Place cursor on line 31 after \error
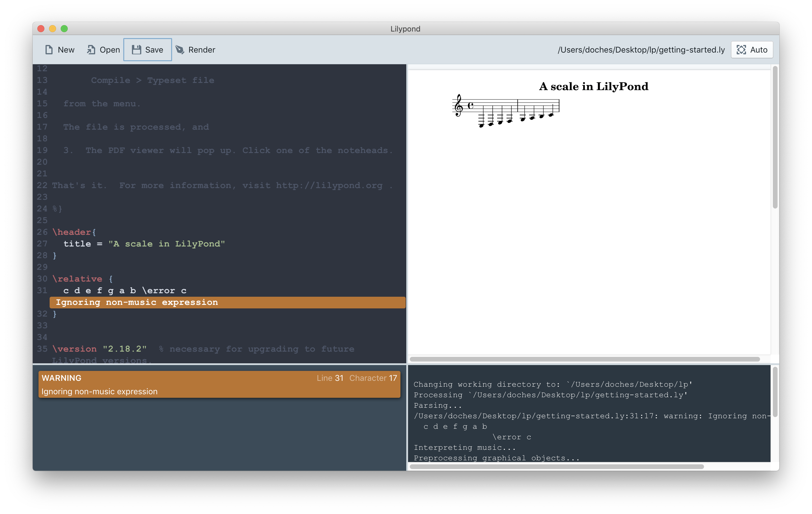 176,291
